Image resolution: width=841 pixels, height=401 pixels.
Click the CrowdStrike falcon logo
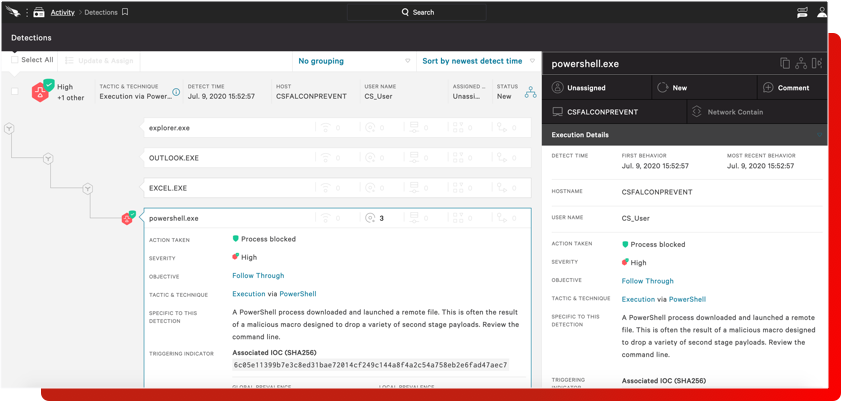pyautogui.click(x=14, y=13)
